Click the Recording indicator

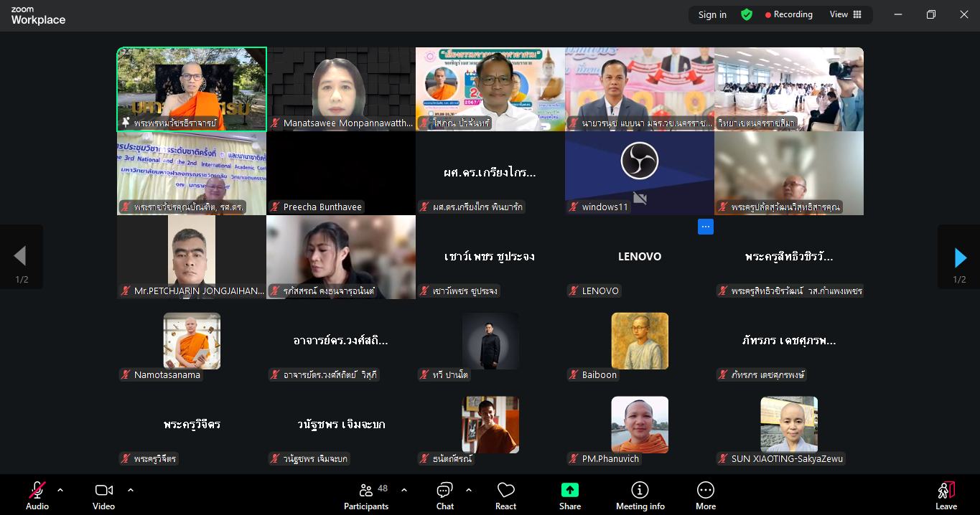788,14
